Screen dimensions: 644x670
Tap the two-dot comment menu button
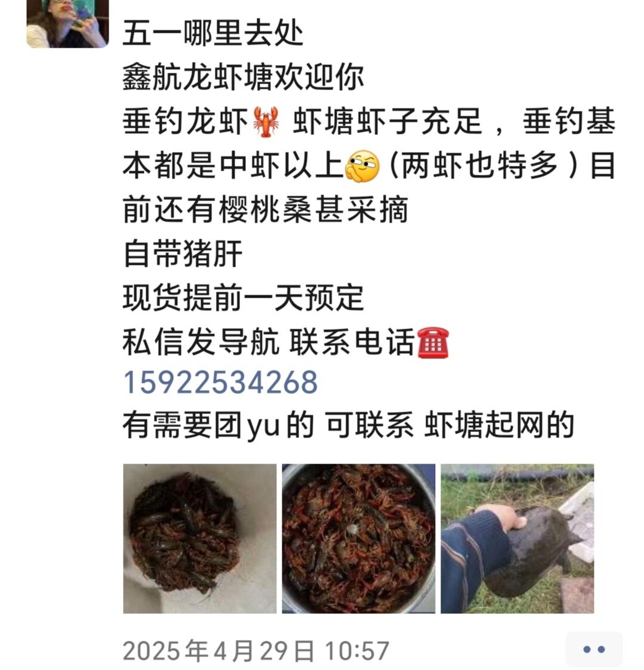tap(594, 650)
